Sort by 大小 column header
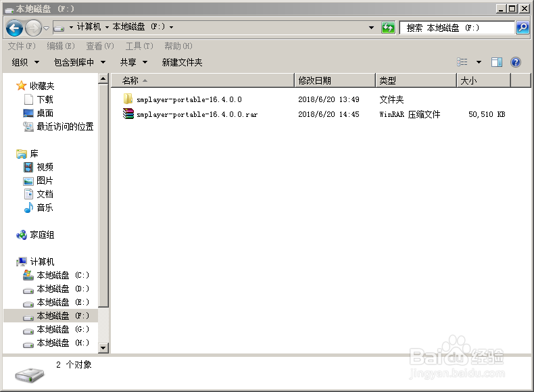Viewport: 534px width, 392px height. coord(483,80)
